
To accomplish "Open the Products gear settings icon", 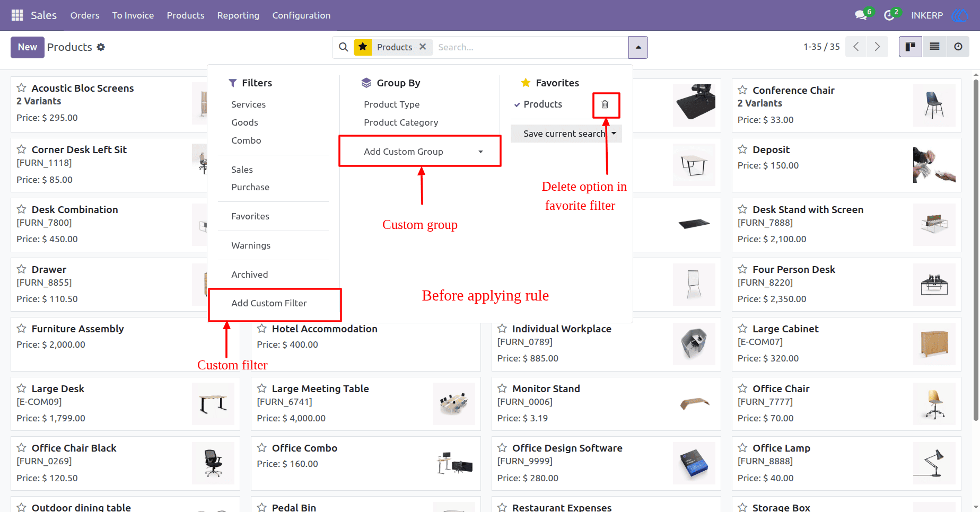I will 101,47.
